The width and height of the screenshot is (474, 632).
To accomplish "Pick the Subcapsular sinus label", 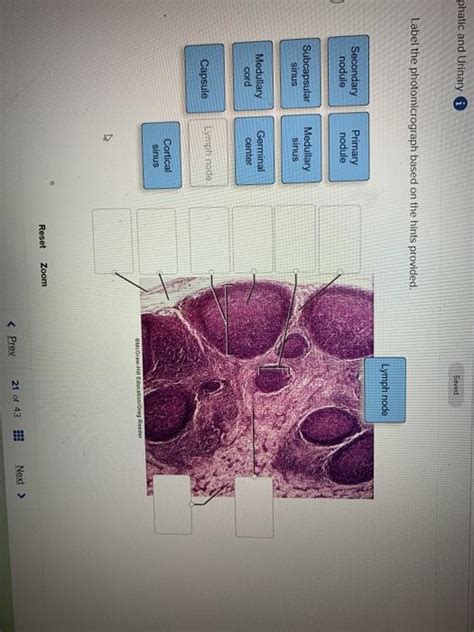I will coord(301,73).
